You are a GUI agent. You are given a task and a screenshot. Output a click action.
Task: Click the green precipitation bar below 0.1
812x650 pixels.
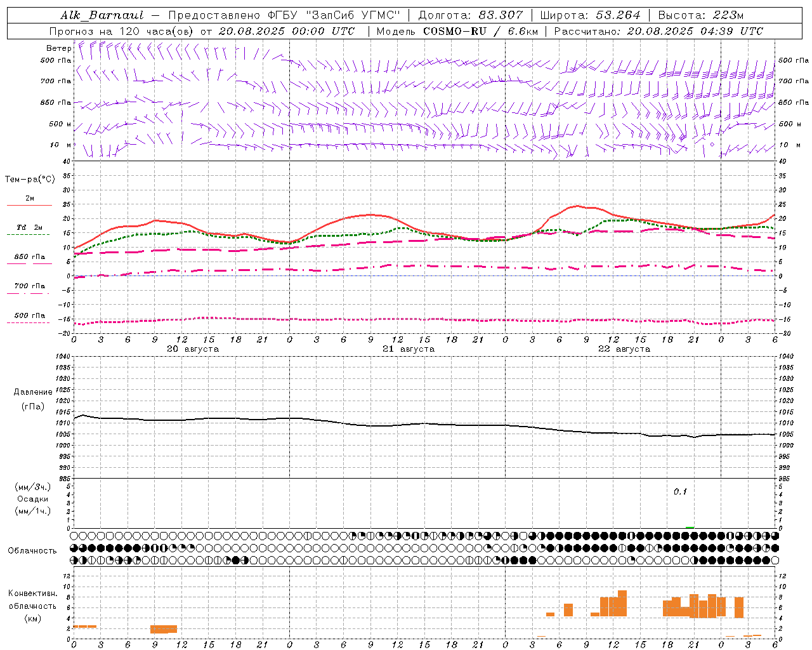690,527
